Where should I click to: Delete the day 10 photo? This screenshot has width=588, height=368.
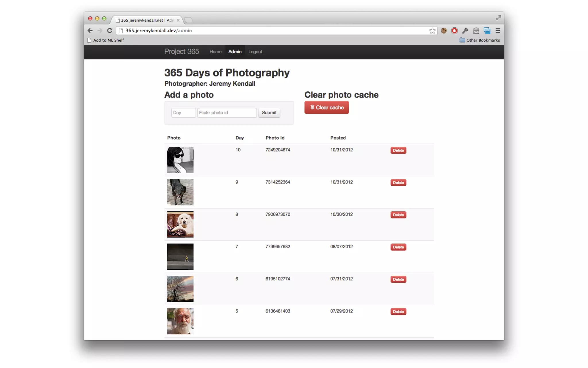point(398,150)
